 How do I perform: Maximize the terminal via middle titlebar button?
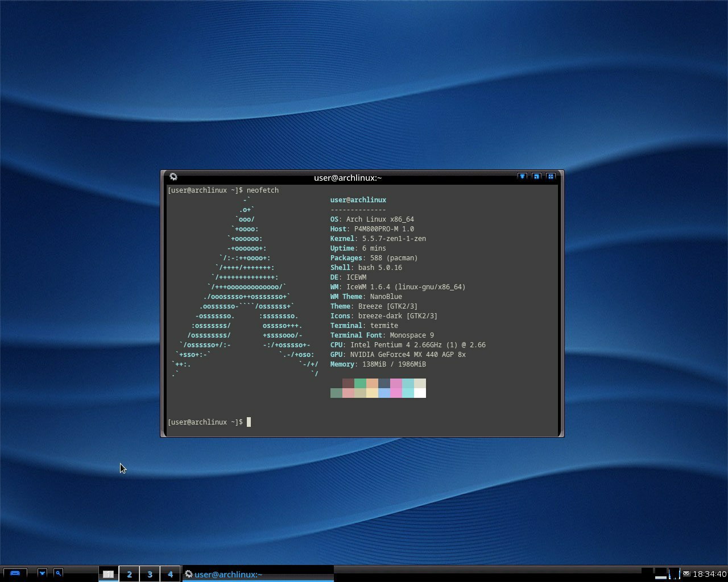tap(536, 177)
